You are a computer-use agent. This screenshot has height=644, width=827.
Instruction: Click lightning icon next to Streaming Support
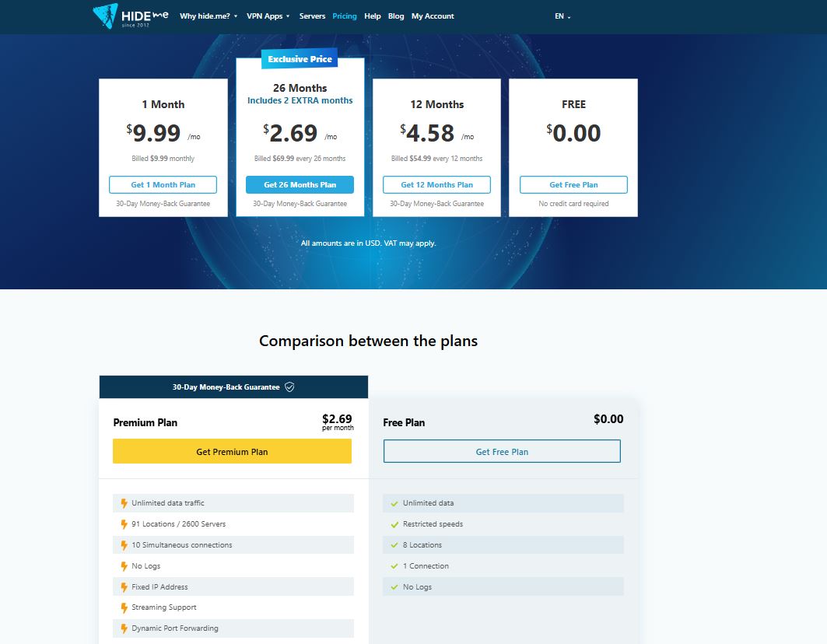click(x=124, y=607)
